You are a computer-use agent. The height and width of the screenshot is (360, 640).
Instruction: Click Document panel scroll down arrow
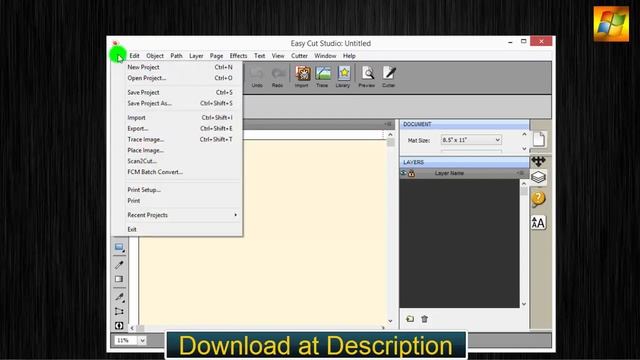pyautogui.click(x=524, y=149)
